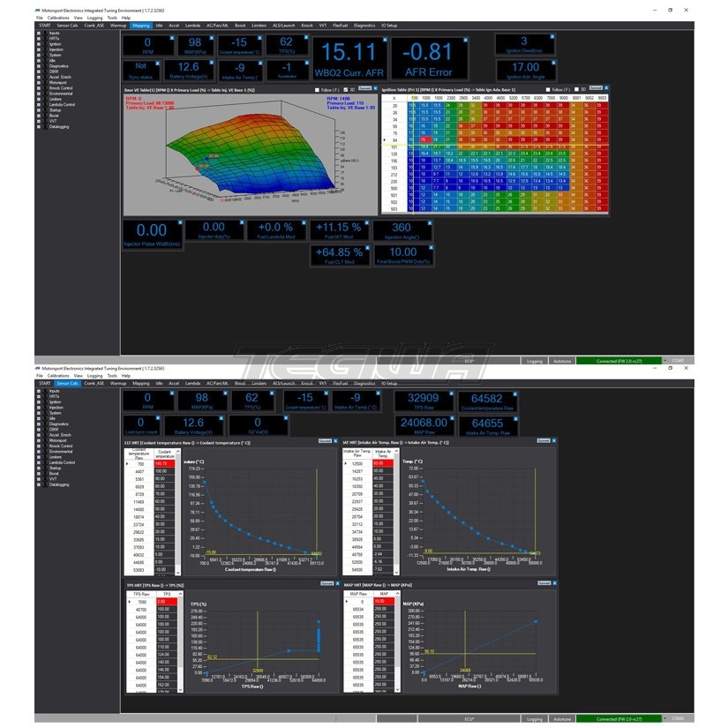Expand Lambda Control node in Sensor Cals window tree

pos(40,462)
